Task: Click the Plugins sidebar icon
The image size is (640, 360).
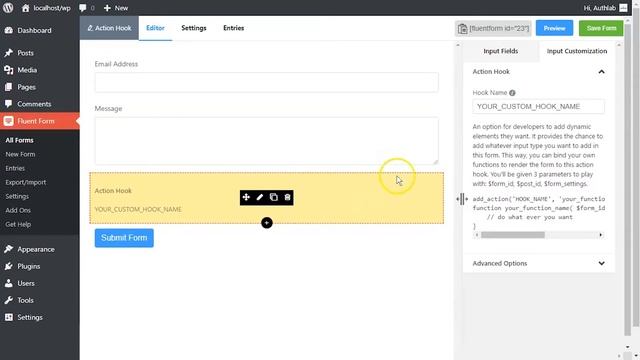Action: click(9, 266)
